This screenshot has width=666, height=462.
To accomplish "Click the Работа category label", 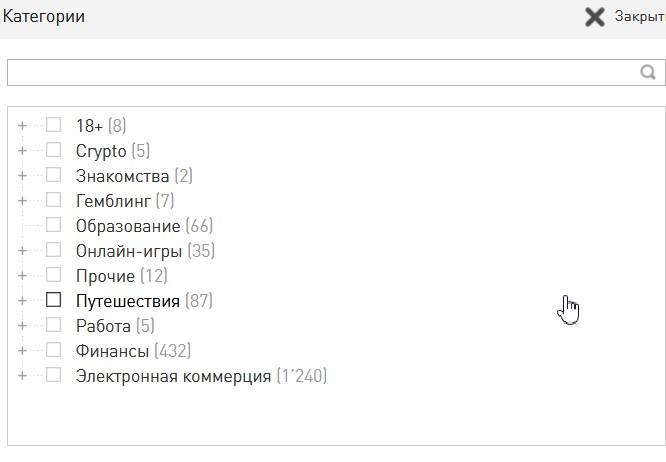I will [103, 326].
